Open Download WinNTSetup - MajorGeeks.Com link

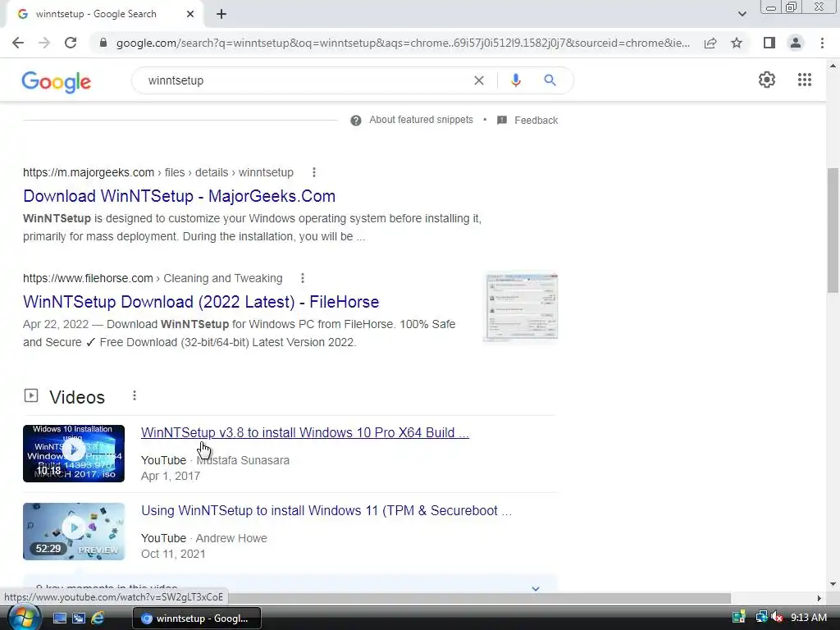179,196
